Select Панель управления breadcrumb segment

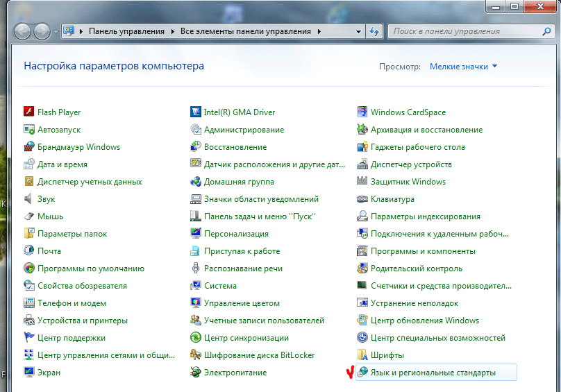click(x=126, y=32)
